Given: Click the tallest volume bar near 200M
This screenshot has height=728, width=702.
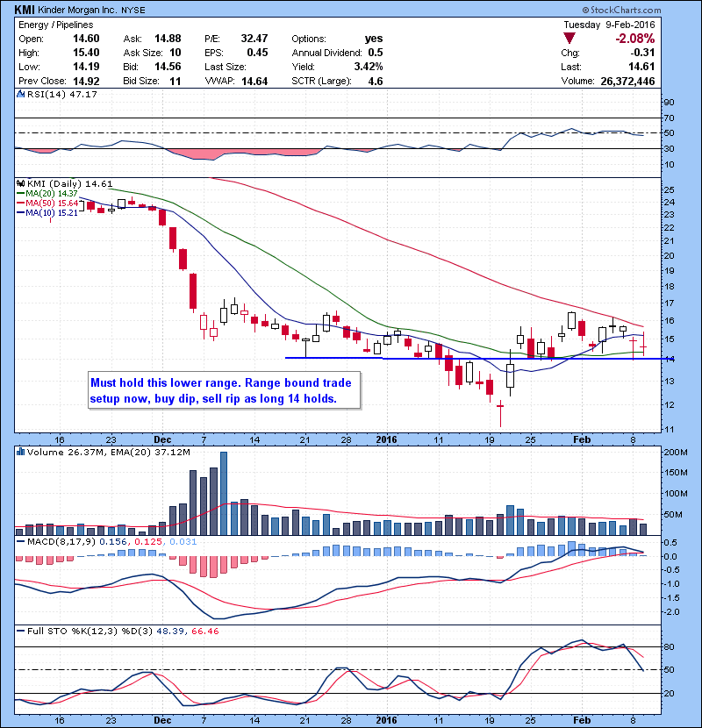Looking at the screenshot, I should 224,493.
